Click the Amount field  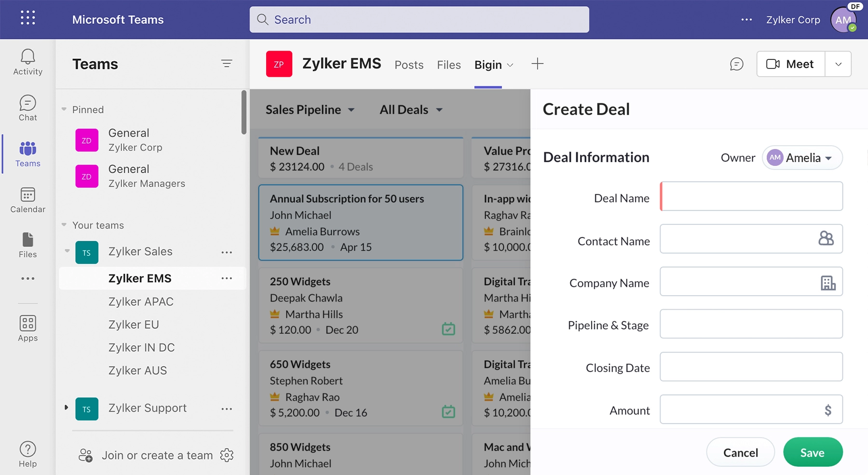coord(751,409)
